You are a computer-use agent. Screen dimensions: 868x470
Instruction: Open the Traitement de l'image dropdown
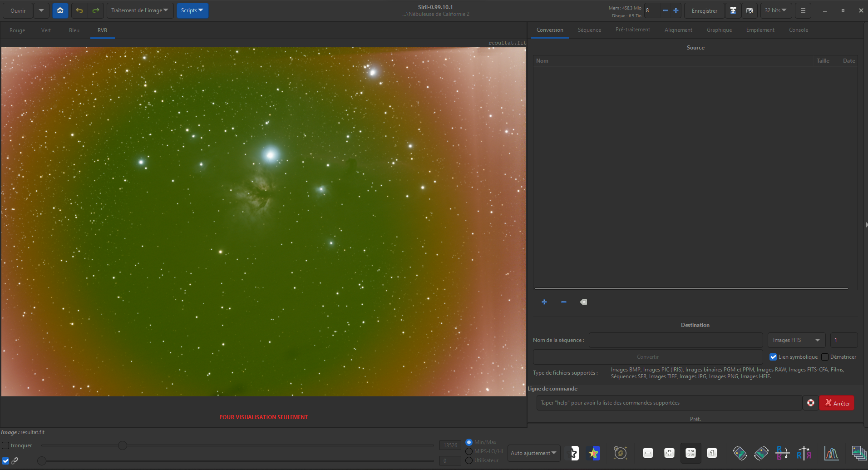tap(140, 10)
